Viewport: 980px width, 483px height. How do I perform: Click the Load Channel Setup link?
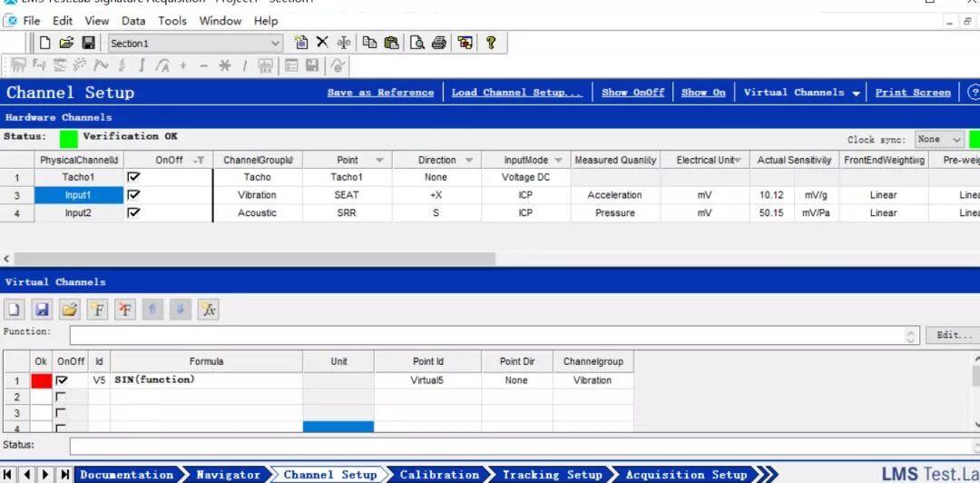(517, 93)
